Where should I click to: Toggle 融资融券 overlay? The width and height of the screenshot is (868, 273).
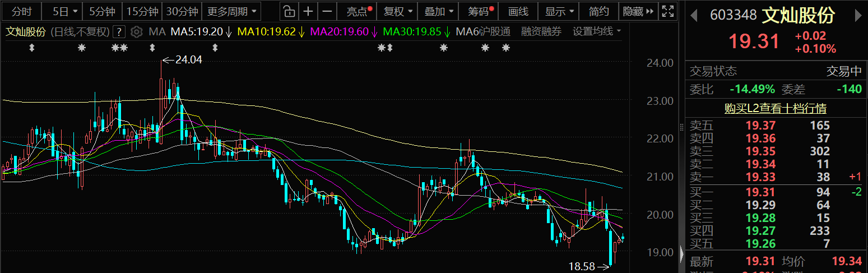(541, 31)
